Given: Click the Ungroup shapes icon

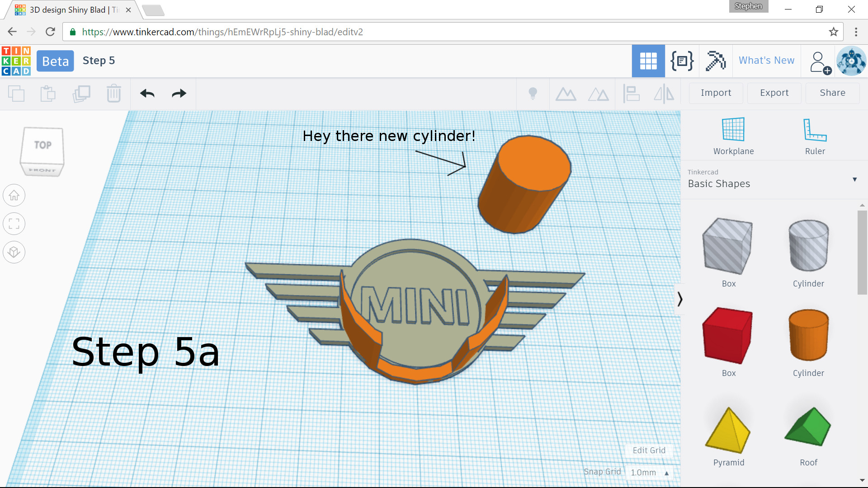Looking at the screenshot, I should click(x=598, y=94).
